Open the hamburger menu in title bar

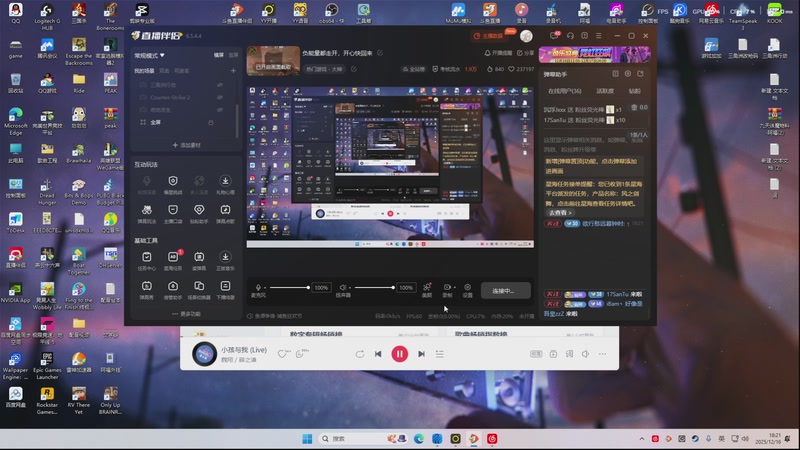pos(598,36)
